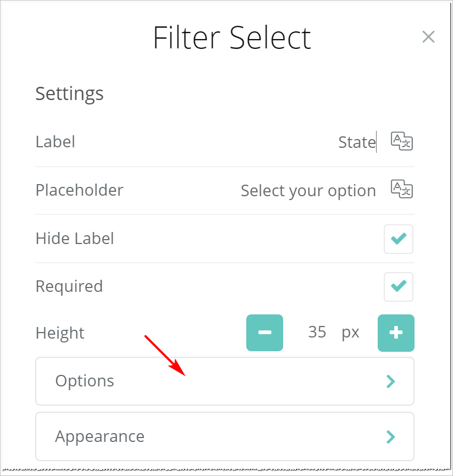Click the Appearance chevron arrow
This screenshot has width=453, height=476.
tap(391, 436)
